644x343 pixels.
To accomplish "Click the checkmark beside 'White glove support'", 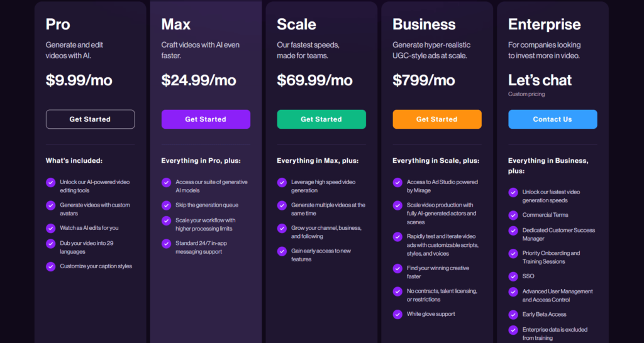I will [397, 314].
